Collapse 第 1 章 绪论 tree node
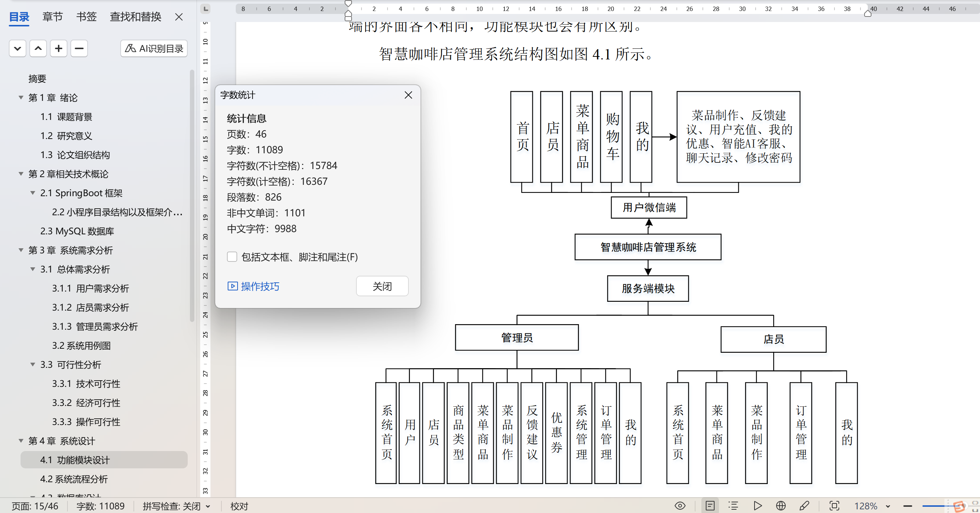Screen dimensions: 980x513 click(21, 98)
